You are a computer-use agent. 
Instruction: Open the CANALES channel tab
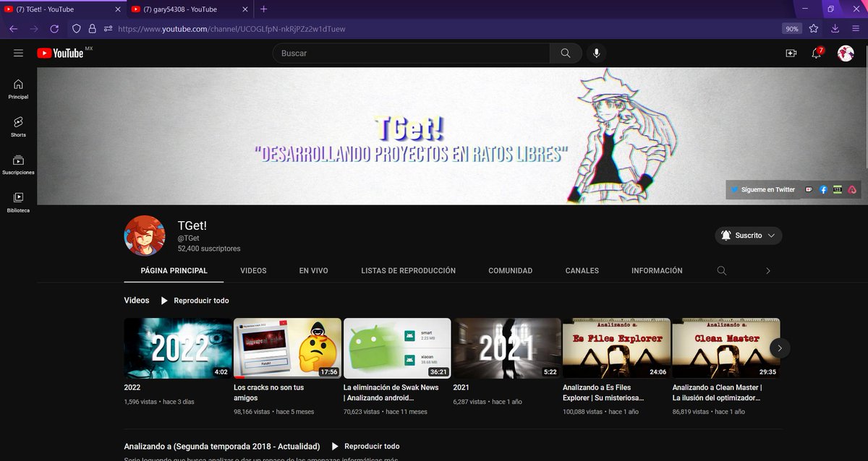pos(582,271)
